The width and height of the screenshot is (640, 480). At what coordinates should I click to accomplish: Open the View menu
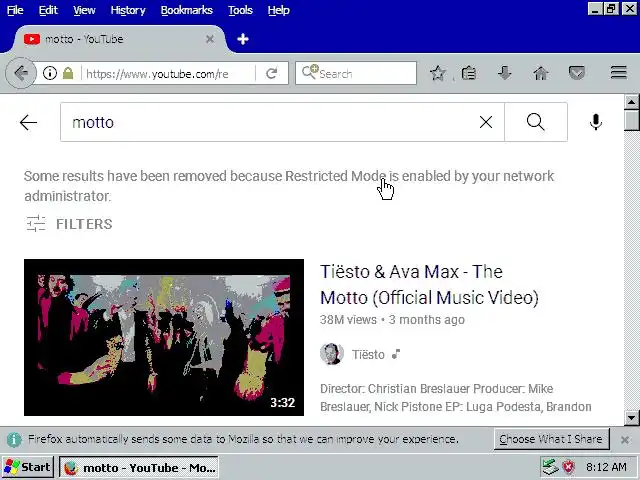[84, 10]
